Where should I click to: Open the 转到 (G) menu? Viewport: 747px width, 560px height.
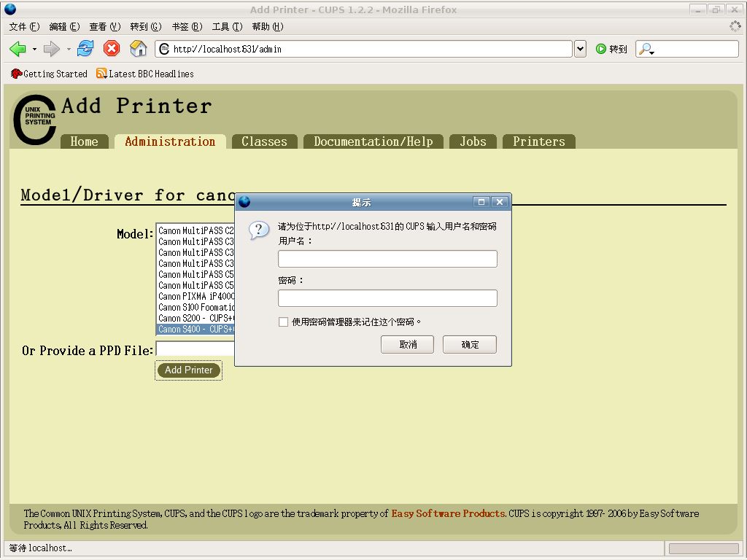[x=146, y=27]
